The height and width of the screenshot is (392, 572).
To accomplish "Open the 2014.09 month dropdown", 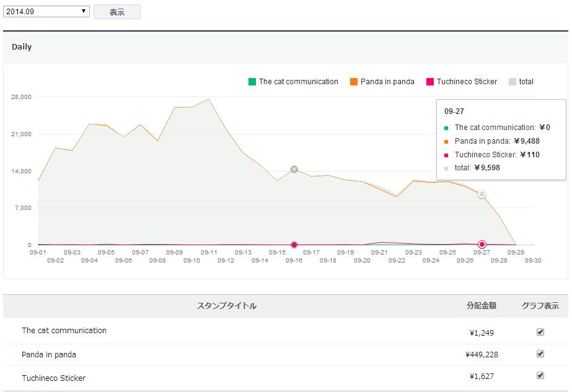I will (46, 12).
